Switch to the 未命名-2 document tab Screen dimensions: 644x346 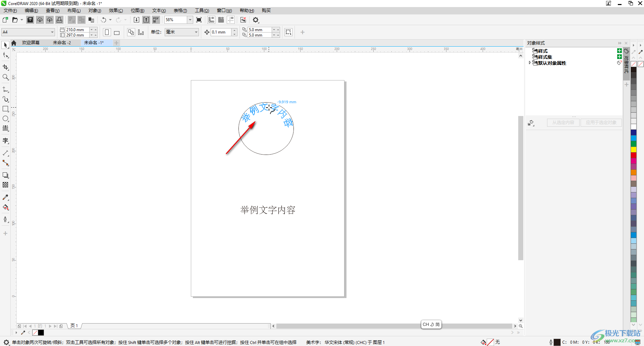(62, 43)
